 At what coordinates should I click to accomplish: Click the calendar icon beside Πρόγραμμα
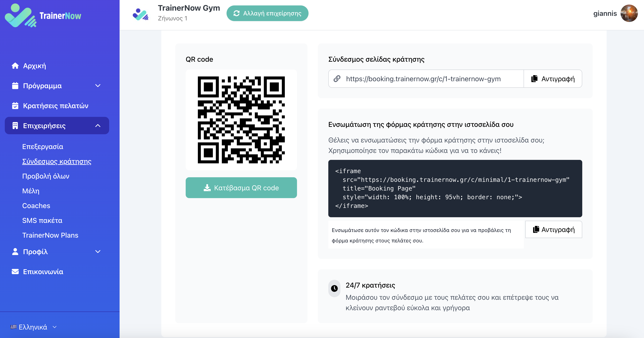(x=15, y=86)
